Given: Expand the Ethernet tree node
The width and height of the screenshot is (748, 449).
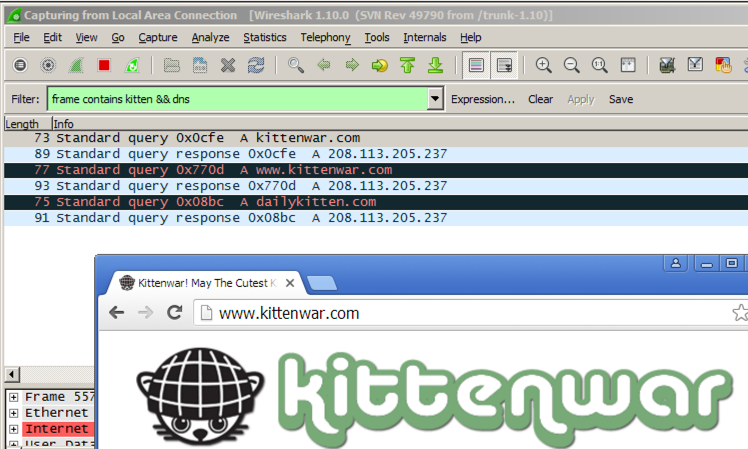Looking at the screenshot, I should [13, 413].
